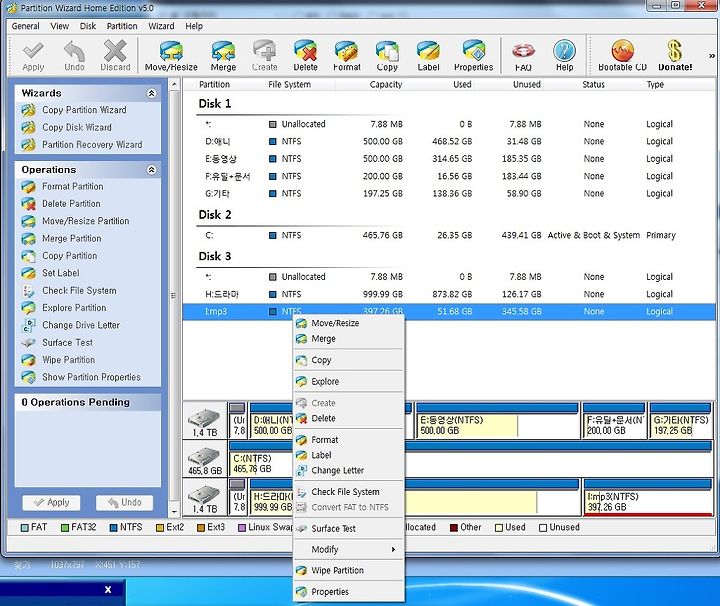The width and height of the screenshot is (720, 606).
Task: Click Wipe Partition in Operations panel
Action: tap(68, 360)
